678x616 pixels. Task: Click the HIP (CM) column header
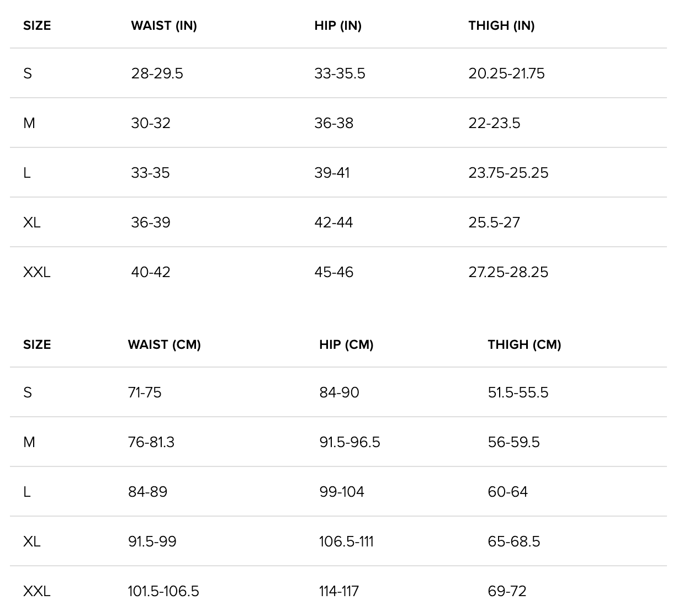346,344
